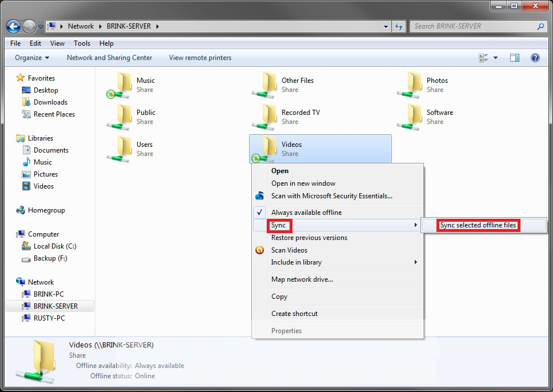The height and width of the screenshot is (392, 553).
Task: Select the Recorded TV shared folder icon
Action: [x=265, y=117]
